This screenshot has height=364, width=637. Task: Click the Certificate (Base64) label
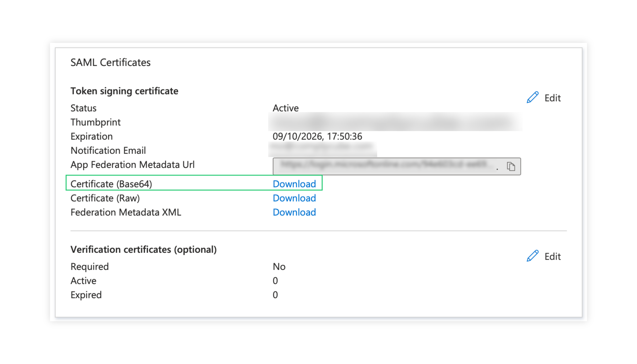(111, 184)
